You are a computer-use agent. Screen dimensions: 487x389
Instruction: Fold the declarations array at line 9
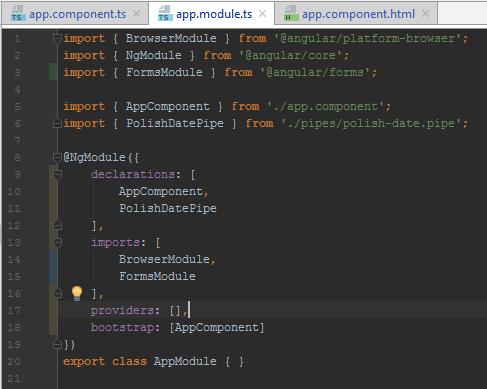[x=57, y=174]
